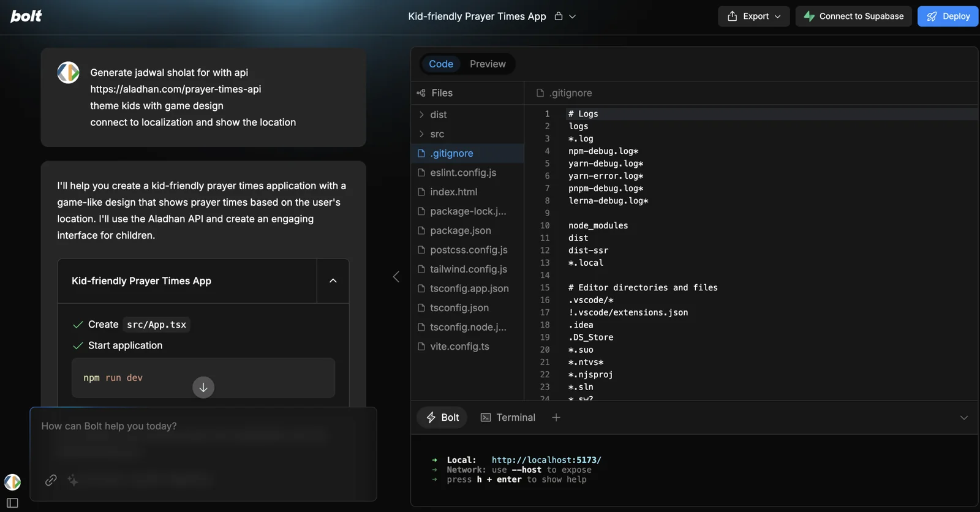Screen dimensions: 980x512
Task: Collapse the chat panel with left chevron
Action: click(x=396, y=277)
